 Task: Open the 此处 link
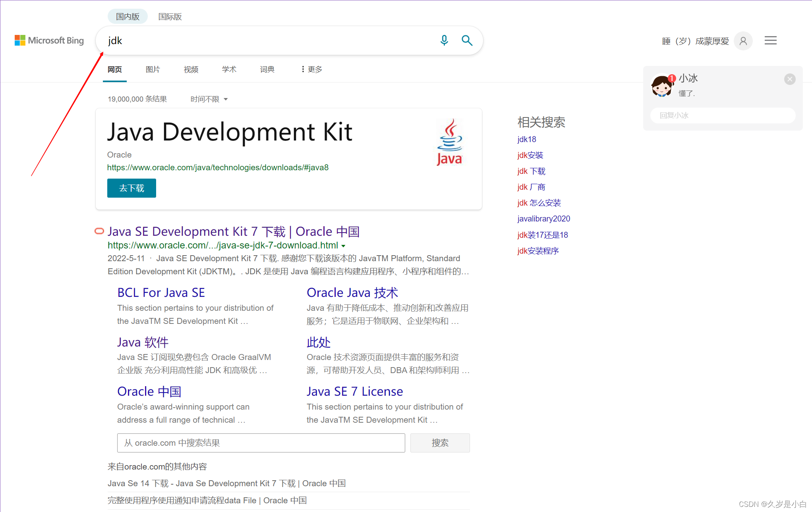tap(319, 342)
